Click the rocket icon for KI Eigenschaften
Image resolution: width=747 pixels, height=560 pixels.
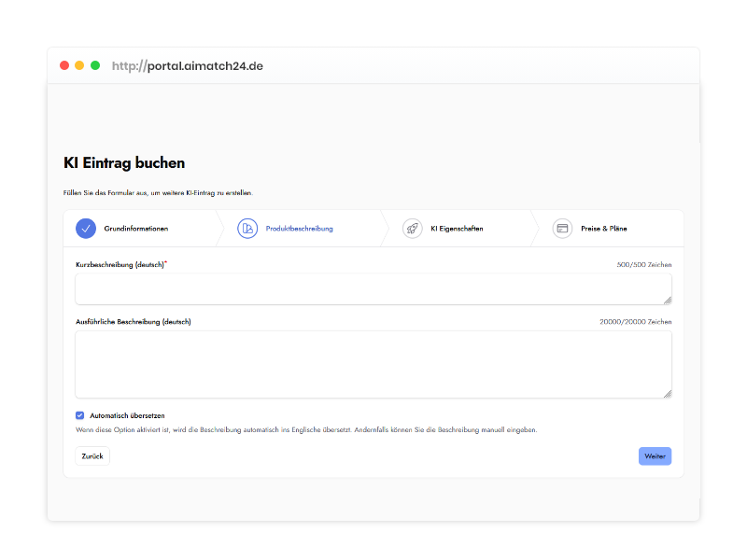pos(412,229)
